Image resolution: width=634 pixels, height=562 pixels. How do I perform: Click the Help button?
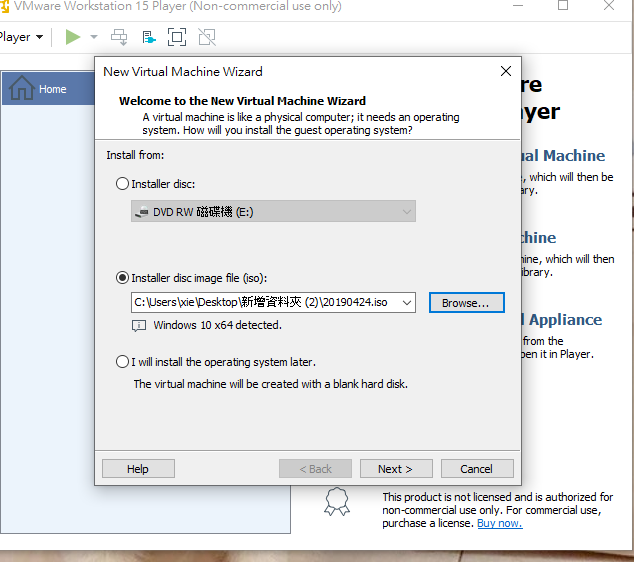tap(138, 469)
